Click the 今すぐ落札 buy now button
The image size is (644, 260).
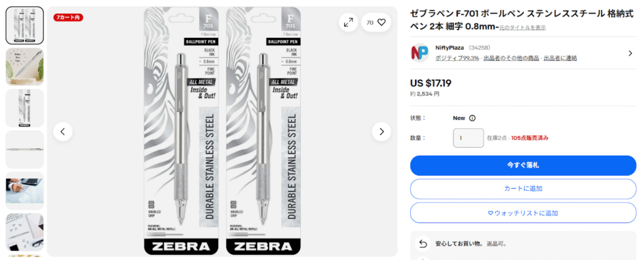523,165
